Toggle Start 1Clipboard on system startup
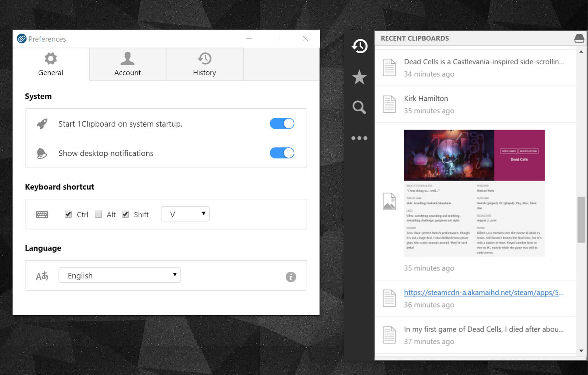 click(x=282, y=123)
